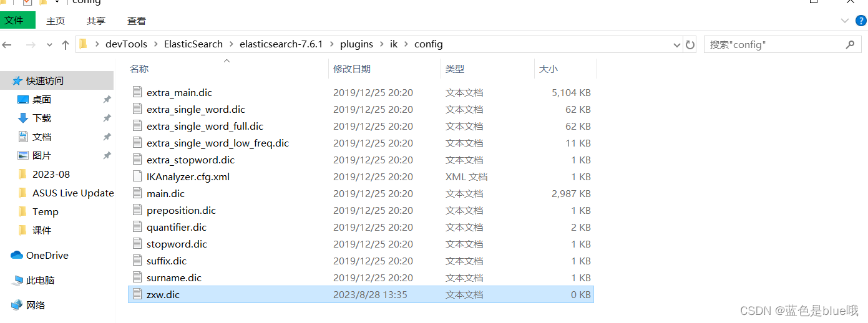
Task: Click the search magnifier icon
Action: (x=850, y=45)
